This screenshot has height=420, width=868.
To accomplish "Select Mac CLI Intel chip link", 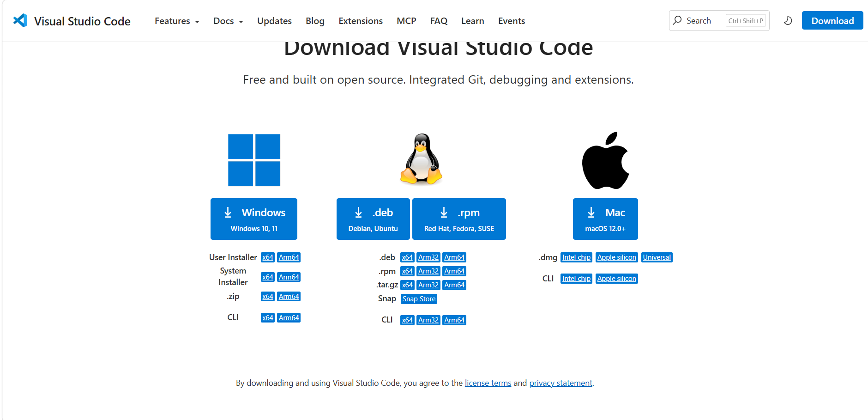I will click(576, 279).
